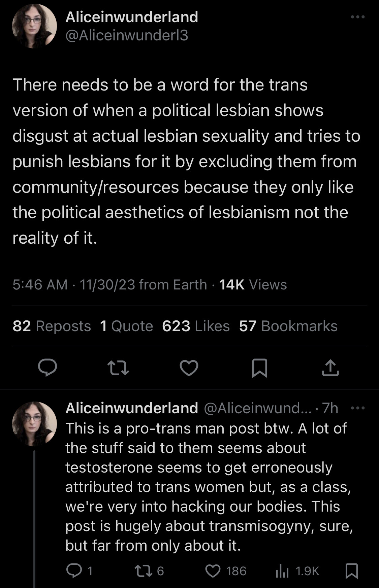This screenshot has width=379, height=588.
Task: Tap the Aliceinwunderland name on the reply
Action: coord(132,408)
